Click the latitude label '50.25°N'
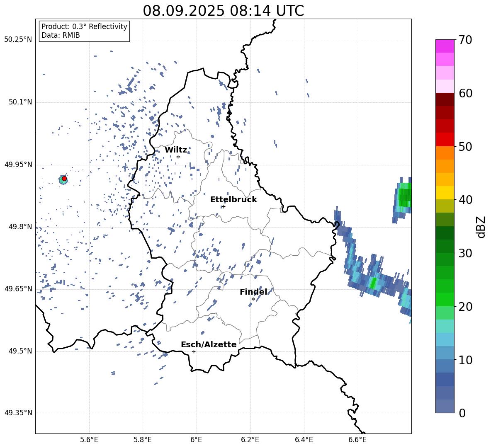The image size is (491, 448). coord(18,40)
